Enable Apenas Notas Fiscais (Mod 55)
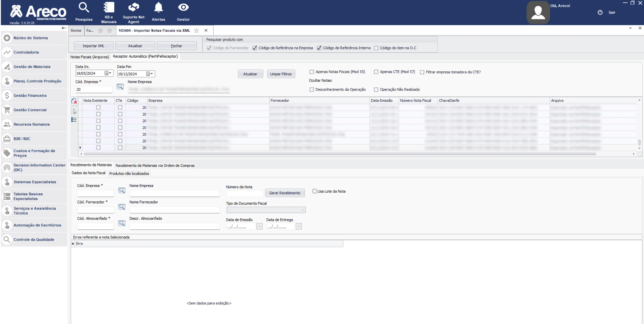Screen dimensions: 644x324 [312, 72]
